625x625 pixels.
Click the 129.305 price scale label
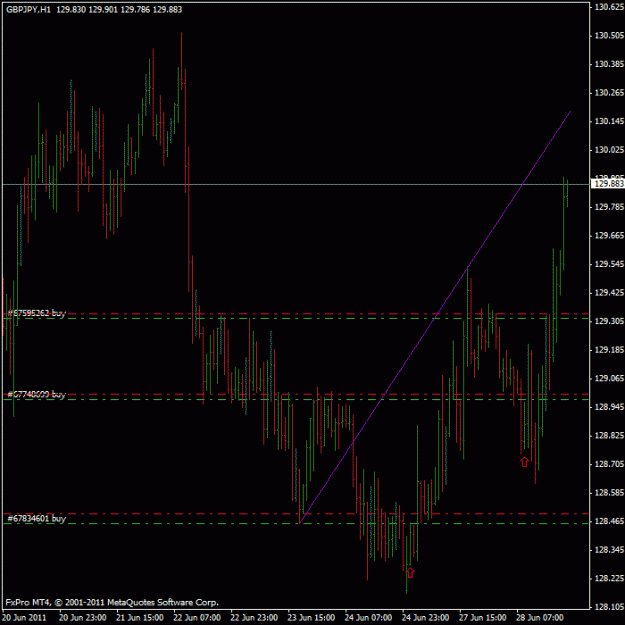[609, 321]
